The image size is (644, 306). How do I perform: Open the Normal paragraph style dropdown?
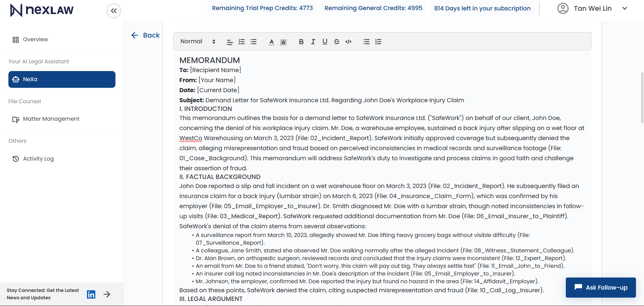point(197,41)
